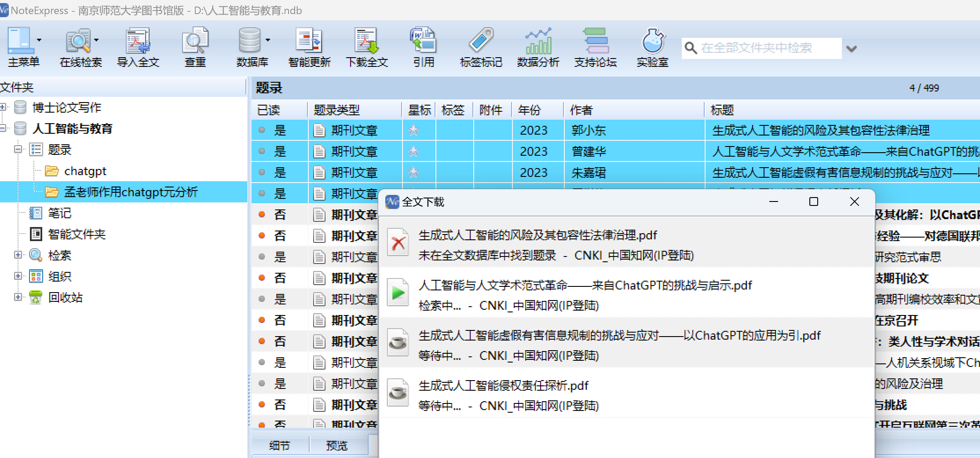Expand the 组织 tree node
The width and height of the screenshot is (980, 458).
(x=18, y=276)
